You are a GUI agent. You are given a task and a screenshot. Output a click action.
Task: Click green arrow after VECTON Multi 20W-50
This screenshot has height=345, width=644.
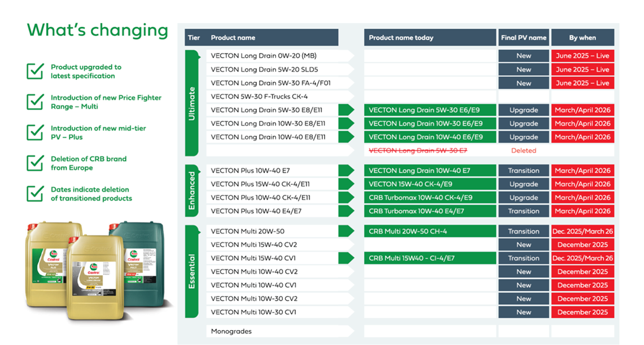click(x=346, y=231)
